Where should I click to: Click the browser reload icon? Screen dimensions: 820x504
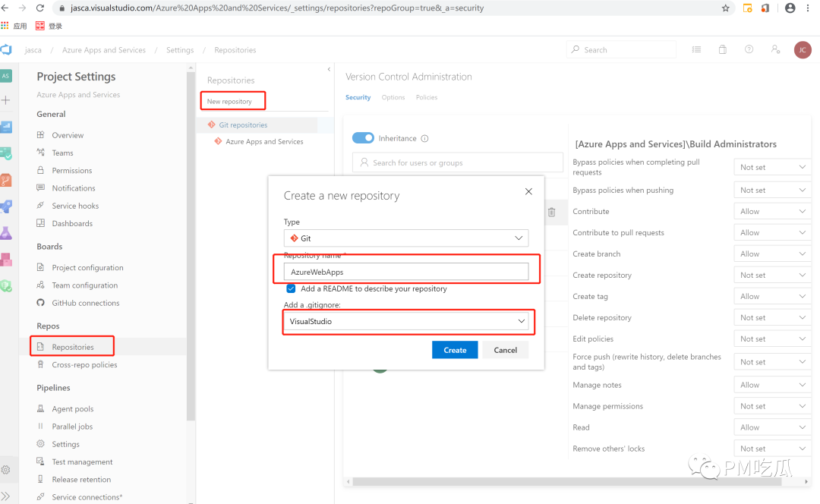tap(39, 8)
